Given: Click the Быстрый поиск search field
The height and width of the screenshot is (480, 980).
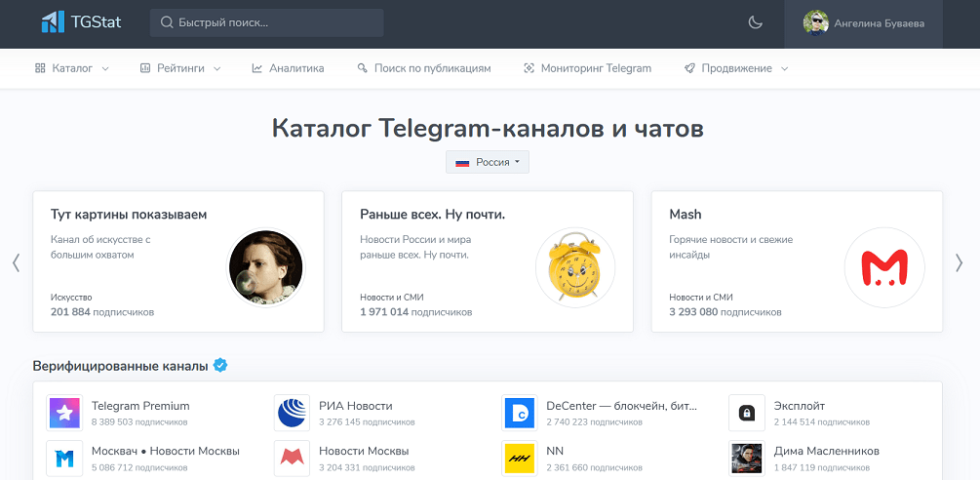Looking at the screenshot, I should click(x=267, y=22).
